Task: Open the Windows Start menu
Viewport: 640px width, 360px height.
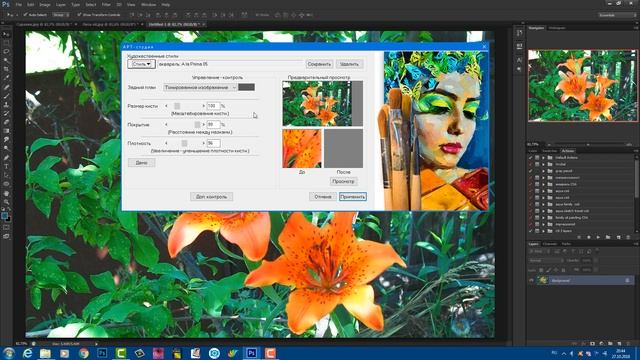Action: (9, 353)
